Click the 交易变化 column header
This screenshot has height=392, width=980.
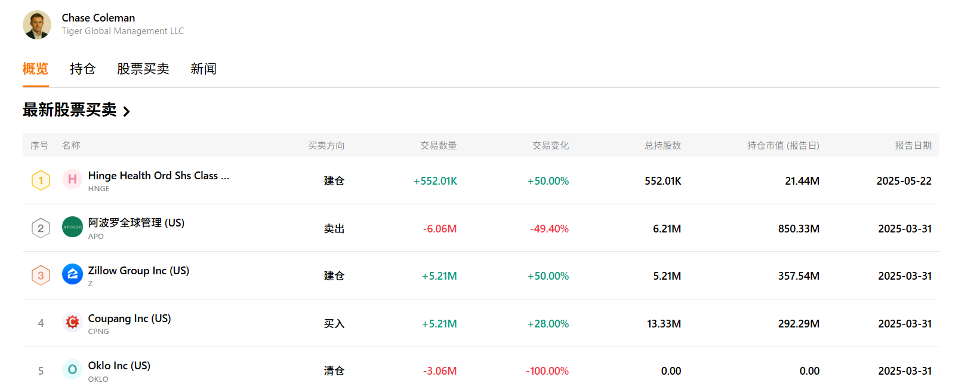(551, 145)
